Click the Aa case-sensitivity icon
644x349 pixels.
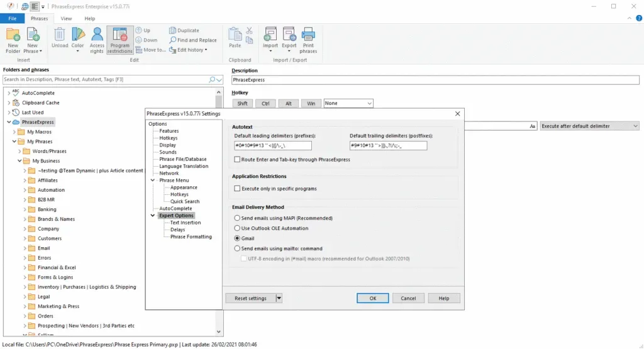tap(532, 126)
